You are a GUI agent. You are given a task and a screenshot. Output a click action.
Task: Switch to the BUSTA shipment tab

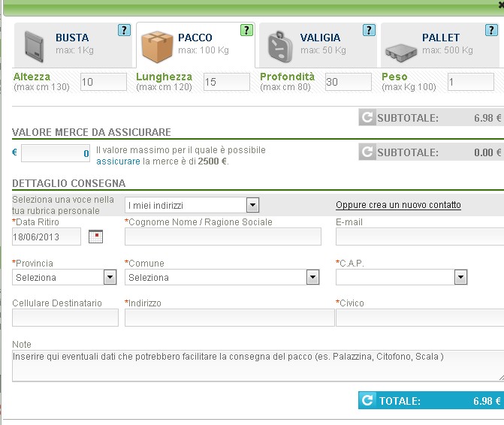point(73,45)
